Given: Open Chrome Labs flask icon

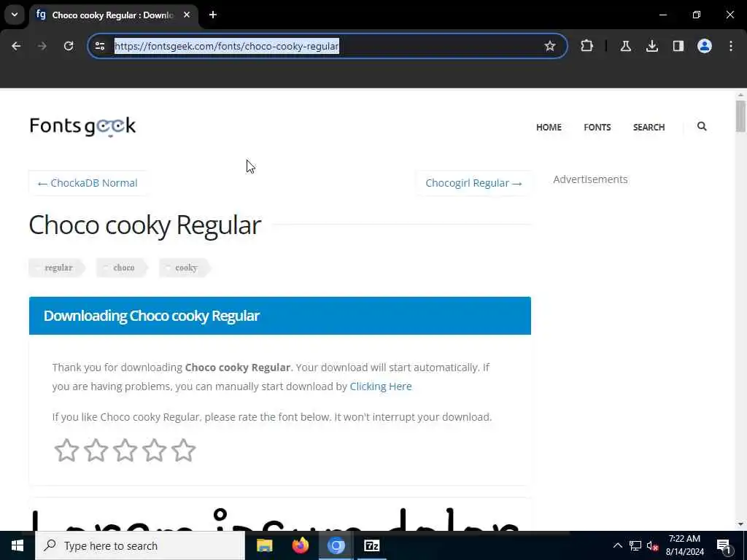Looking at the screenshot, I should (625, 46).
